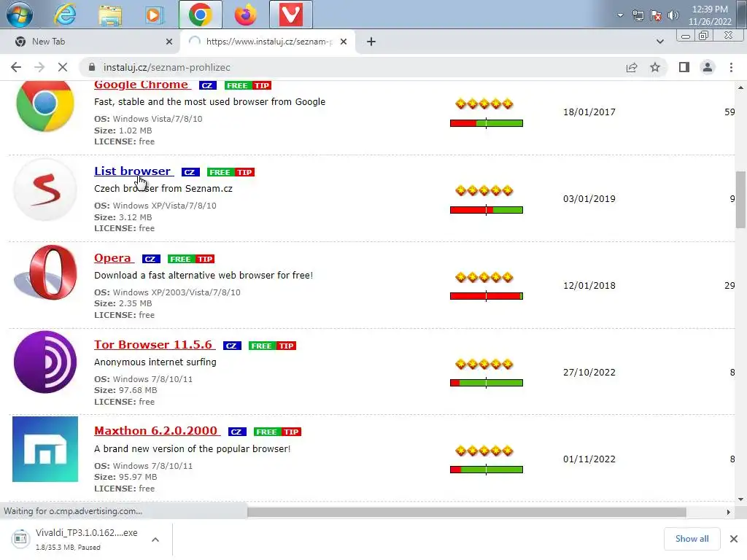Show all downloads

coord(692,539)
